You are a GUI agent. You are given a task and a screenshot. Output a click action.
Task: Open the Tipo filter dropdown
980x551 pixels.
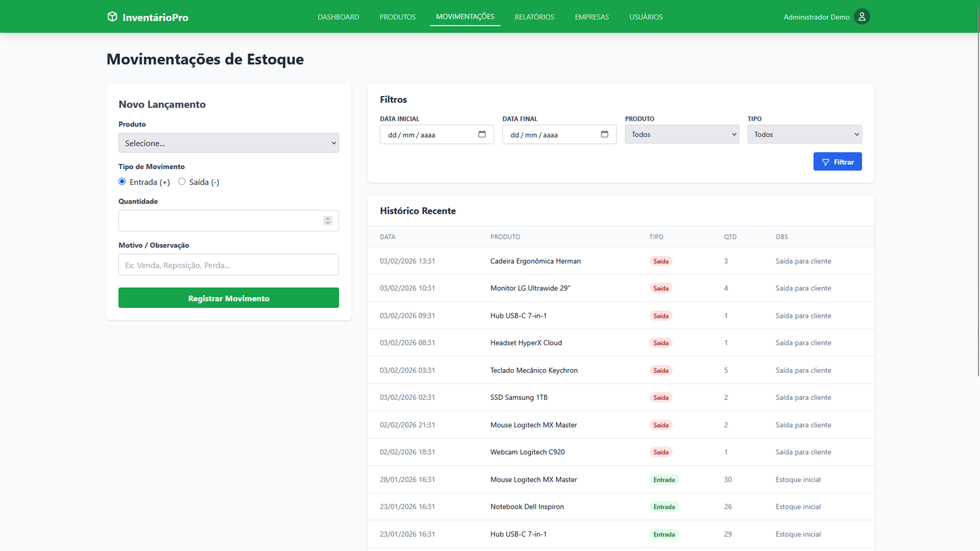(804, 135)
